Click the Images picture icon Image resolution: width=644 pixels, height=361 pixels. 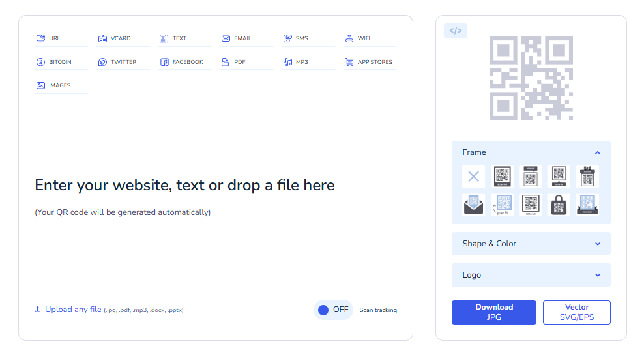coord(40,85)
